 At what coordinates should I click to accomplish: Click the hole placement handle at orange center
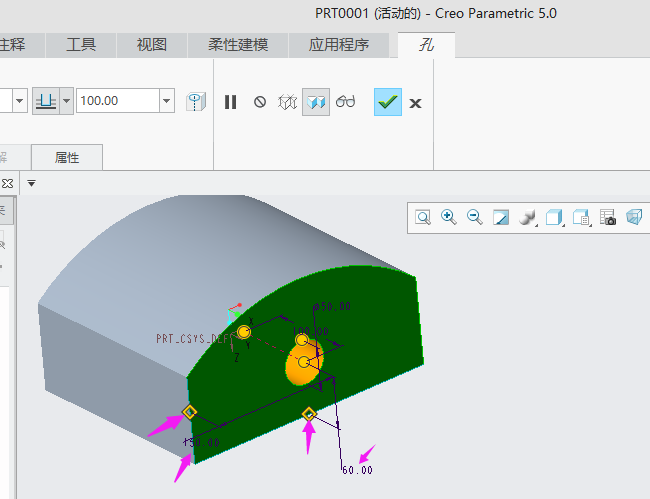click(304, 362)
